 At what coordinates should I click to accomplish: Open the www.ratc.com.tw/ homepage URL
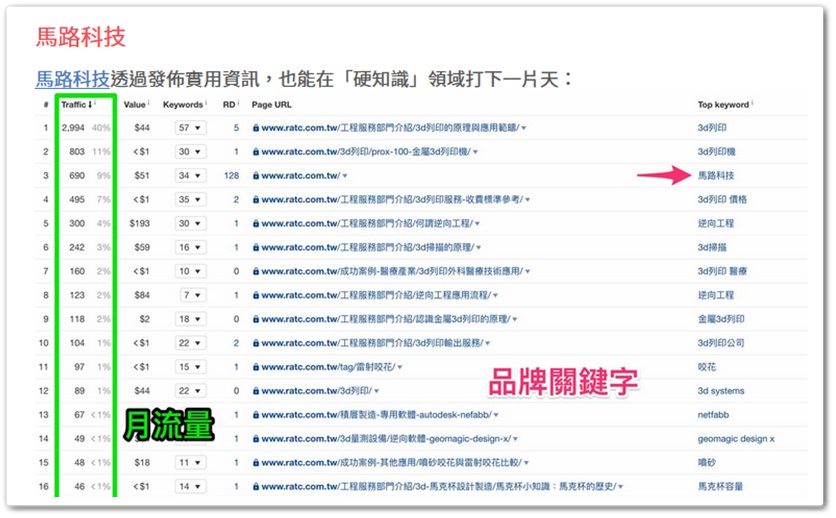(x=301, y=176)
